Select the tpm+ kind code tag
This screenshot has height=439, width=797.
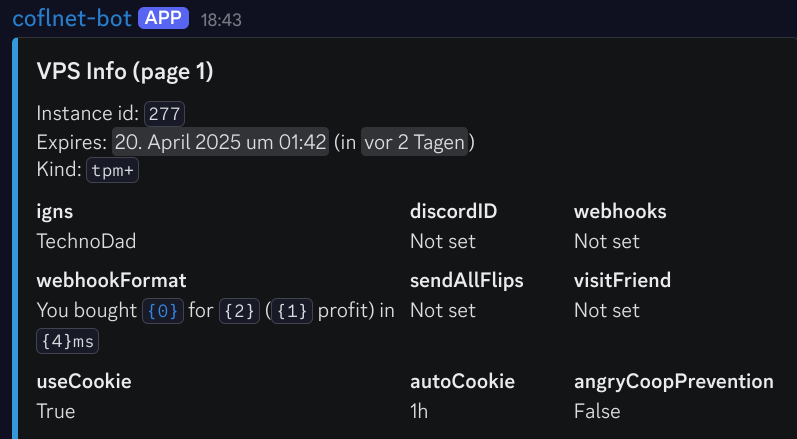pos(112,170)
